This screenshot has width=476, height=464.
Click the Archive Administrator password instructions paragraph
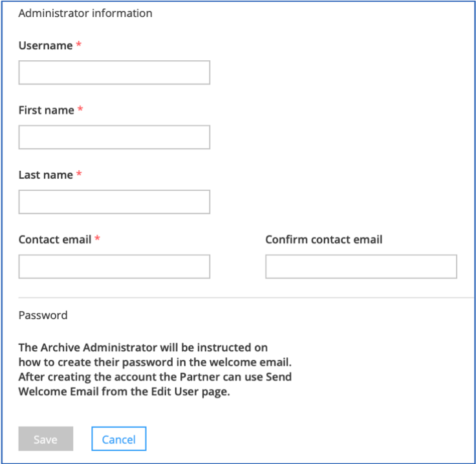(x=155, y=370)
